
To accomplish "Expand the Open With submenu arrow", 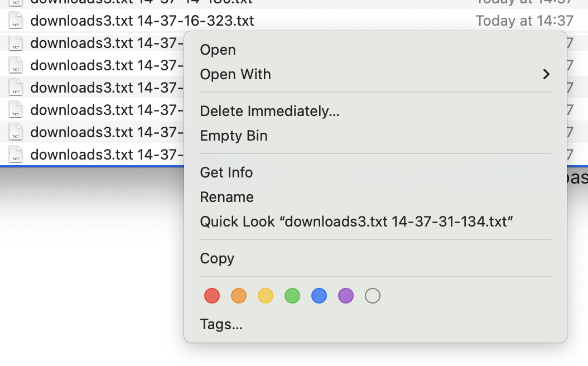I will click(546, 74).
